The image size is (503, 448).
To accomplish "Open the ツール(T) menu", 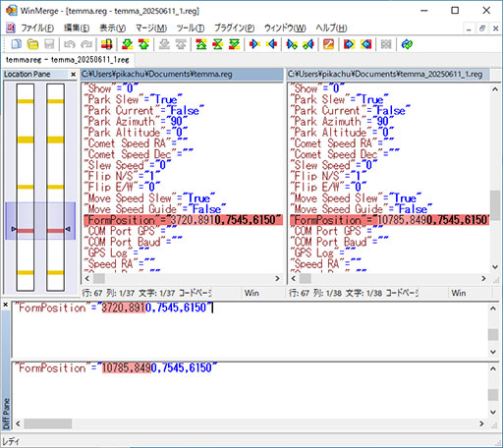I will (x=191, y=28).
